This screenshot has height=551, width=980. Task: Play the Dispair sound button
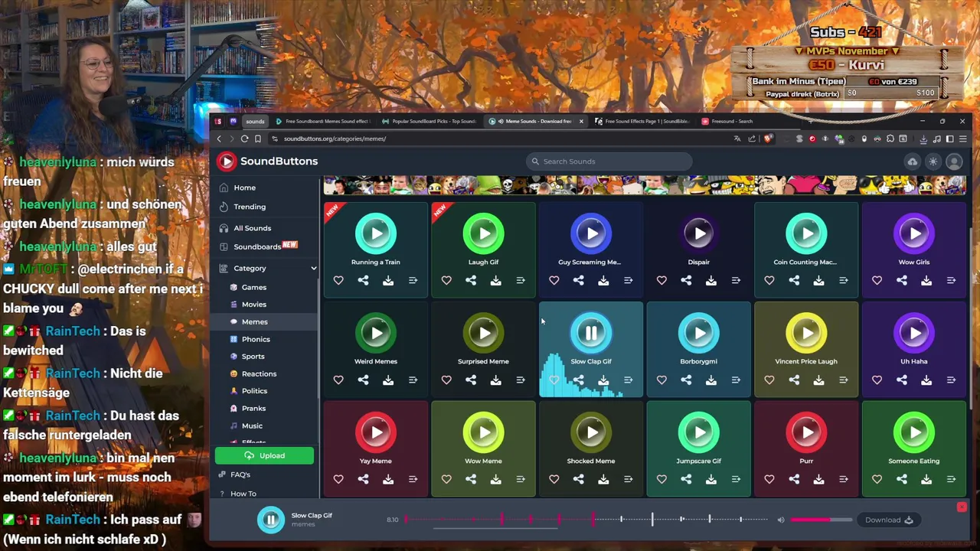[698, 234]
